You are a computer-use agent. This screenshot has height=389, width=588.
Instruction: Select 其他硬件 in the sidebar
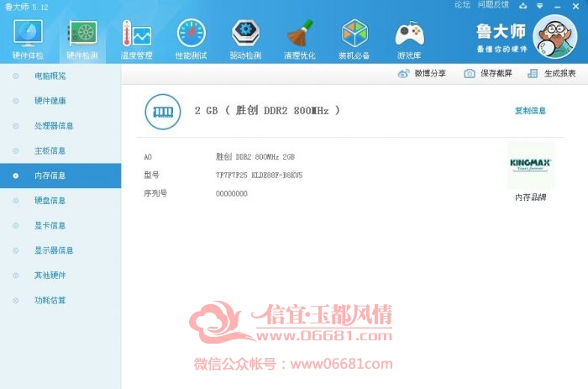pyautogui.click(x=60, y=276)
